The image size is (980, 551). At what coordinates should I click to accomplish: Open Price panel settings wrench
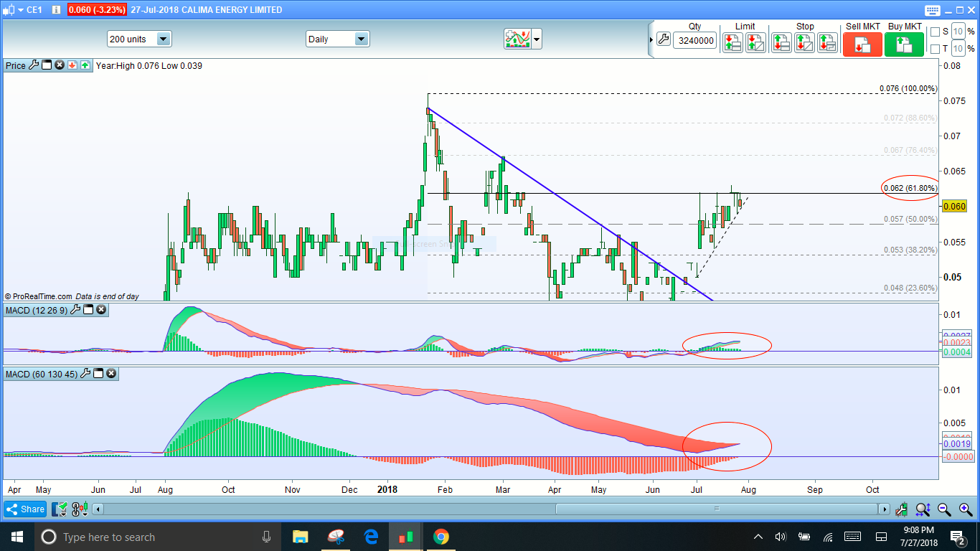34,65
